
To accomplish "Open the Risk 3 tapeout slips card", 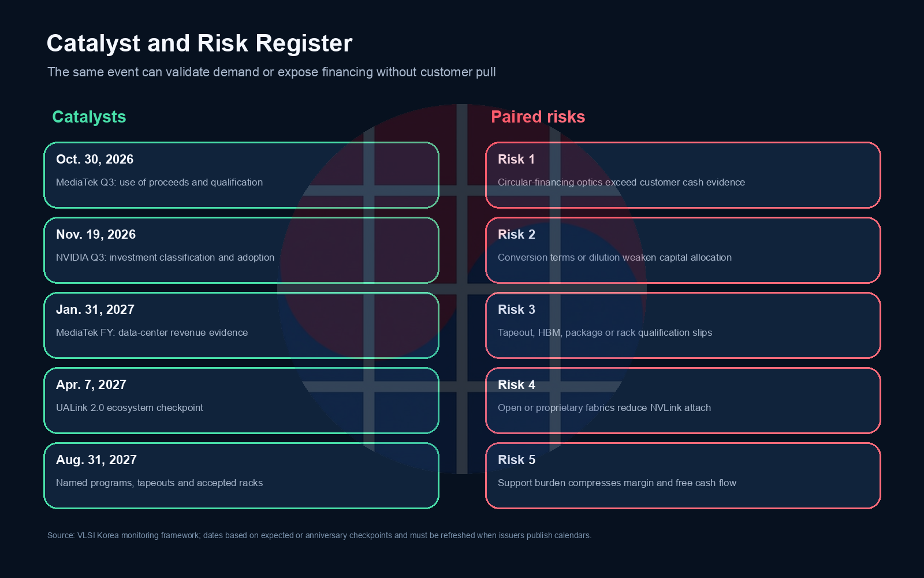I will pos(683,325).
